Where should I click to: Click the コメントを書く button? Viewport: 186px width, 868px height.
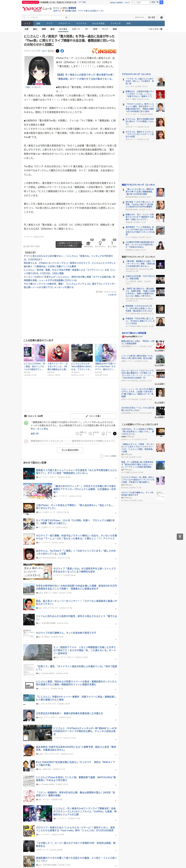click(93, 416)
